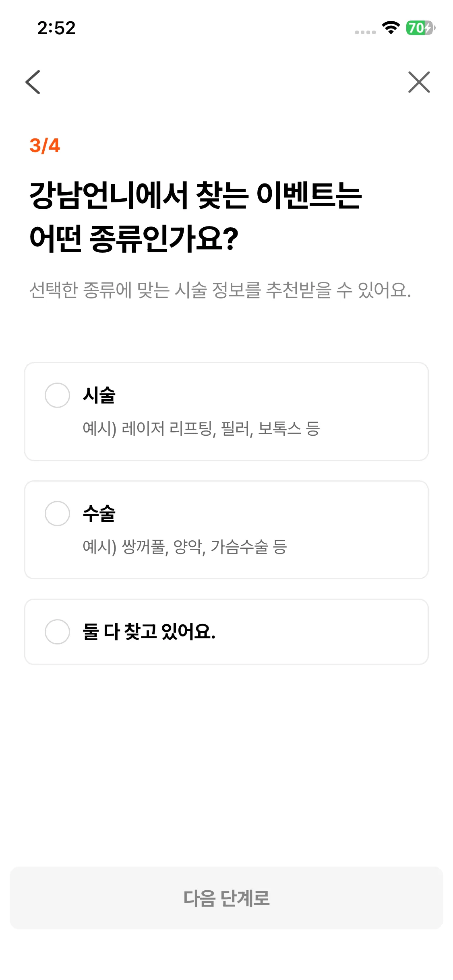Tap the bold 시술 option title
The width and height of the screenshot is (453, 980).
pos(99,395)
